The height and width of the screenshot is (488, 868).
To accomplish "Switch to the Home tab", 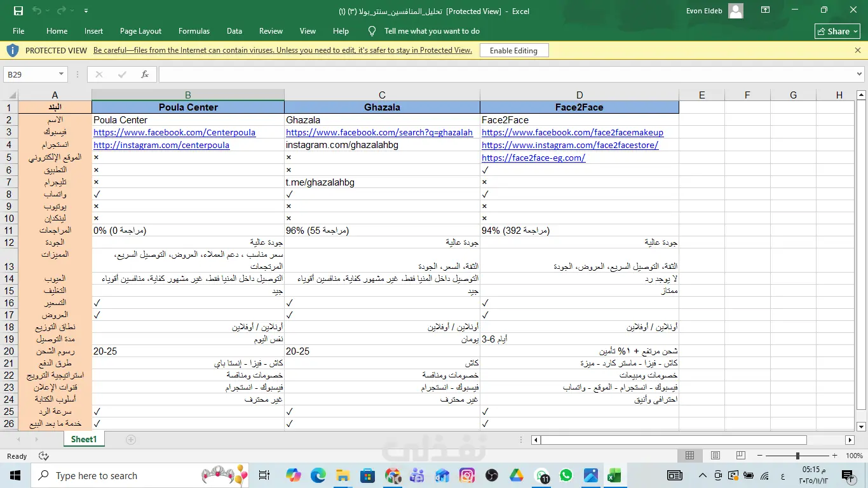I will [57, 31].
